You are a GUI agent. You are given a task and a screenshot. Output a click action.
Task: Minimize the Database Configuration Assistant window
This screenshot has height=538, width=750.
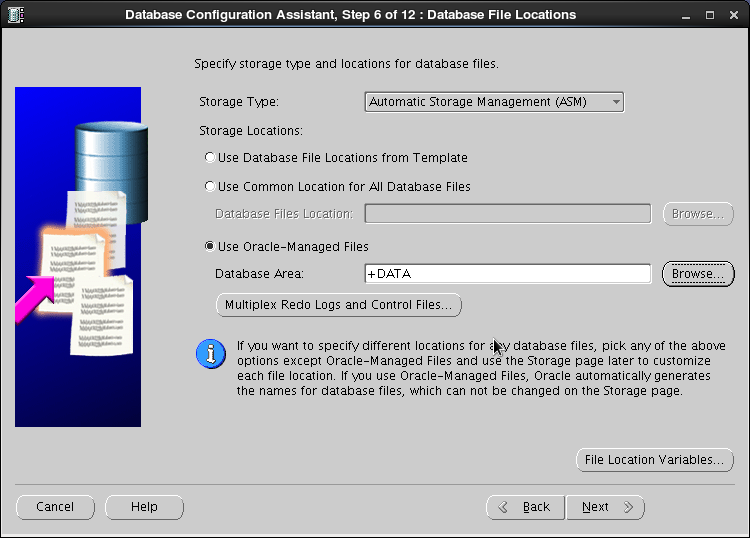coord(686,15)
